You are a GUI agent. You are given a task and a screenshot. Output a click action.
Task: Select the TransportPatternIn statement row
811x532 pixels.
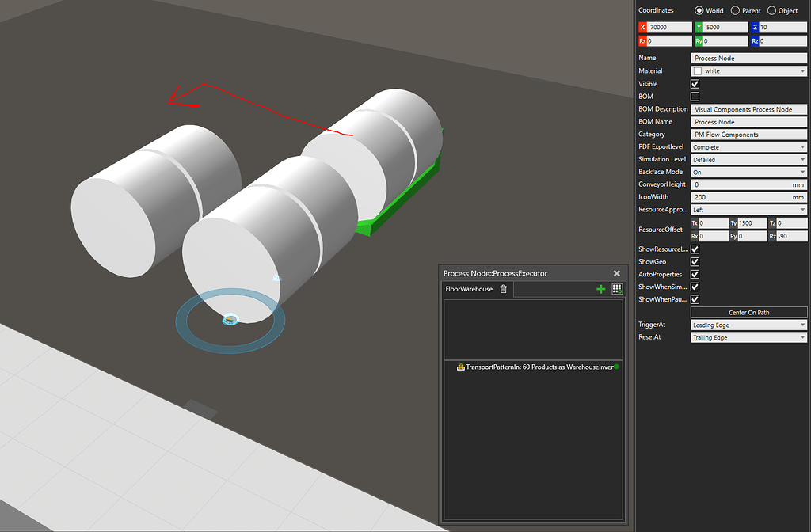(535, 367)
